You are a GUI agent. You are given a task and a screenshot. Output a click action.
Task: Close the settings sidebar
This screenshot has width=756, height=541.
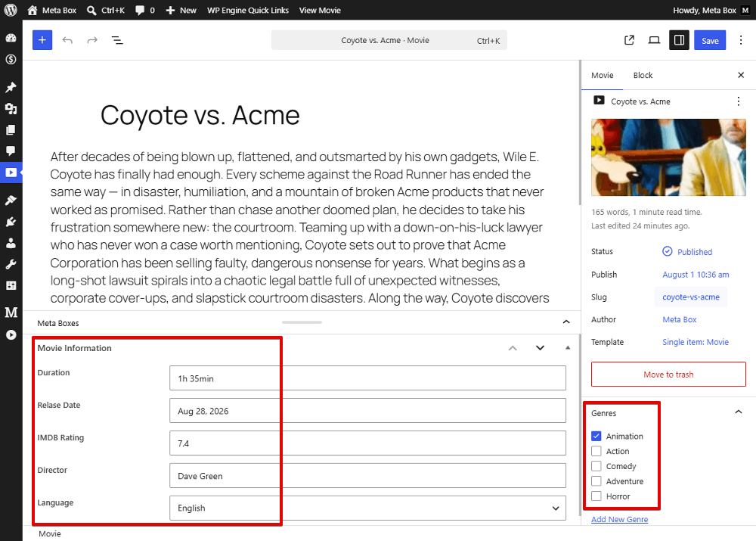741,76
